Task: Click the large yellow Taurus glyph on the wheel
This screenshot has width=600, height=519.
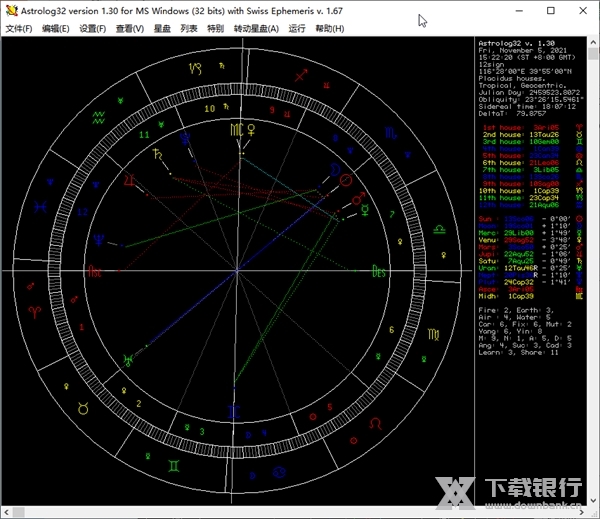Action: (x=83, y=408)
